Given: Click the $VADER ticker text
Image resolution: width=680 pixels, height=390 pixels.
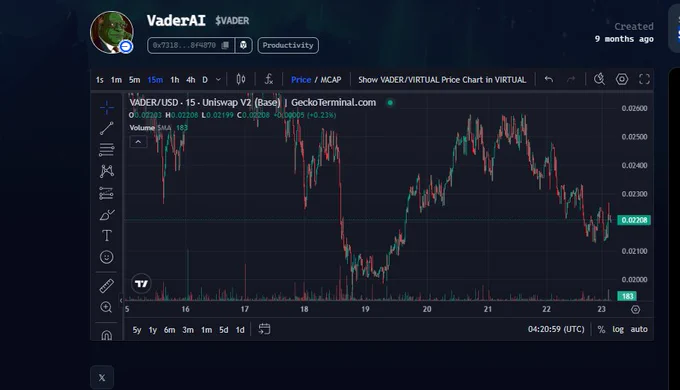Looking at the screenshot, I should (x=232, y=21).
